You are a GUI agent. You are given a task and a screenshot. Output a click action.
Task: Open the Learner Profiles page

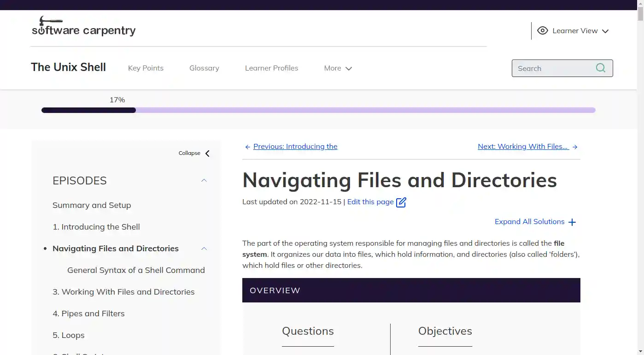point(271,68)
